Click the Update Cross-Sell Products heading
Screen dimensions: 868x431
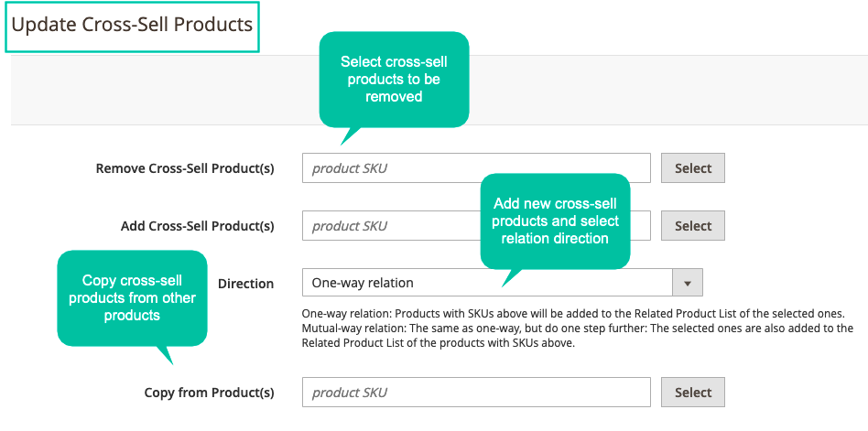pos(132,25)
